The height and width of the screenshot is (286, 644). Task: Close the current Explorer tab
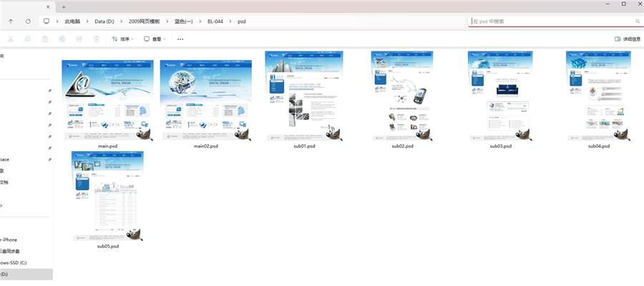coord(48,7)
